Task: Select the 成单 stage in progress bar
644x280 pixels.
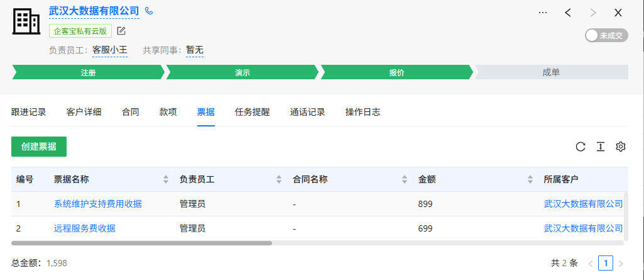Action: (x=551, y=72)
